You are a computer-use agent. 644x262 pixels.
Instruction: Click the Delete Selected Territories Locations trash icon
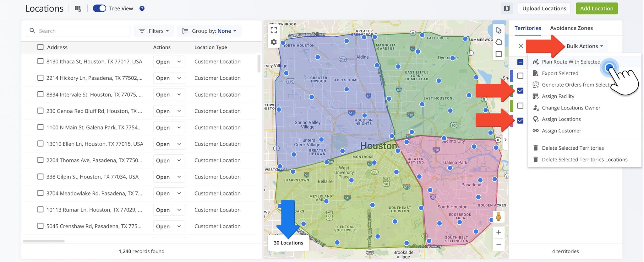click(x=536, y=160)
